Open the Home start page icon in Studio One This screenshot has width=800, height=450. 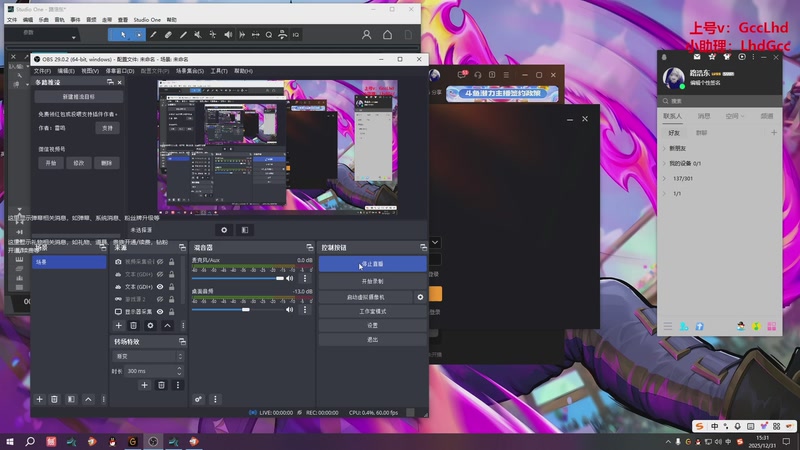coord(387,35)
